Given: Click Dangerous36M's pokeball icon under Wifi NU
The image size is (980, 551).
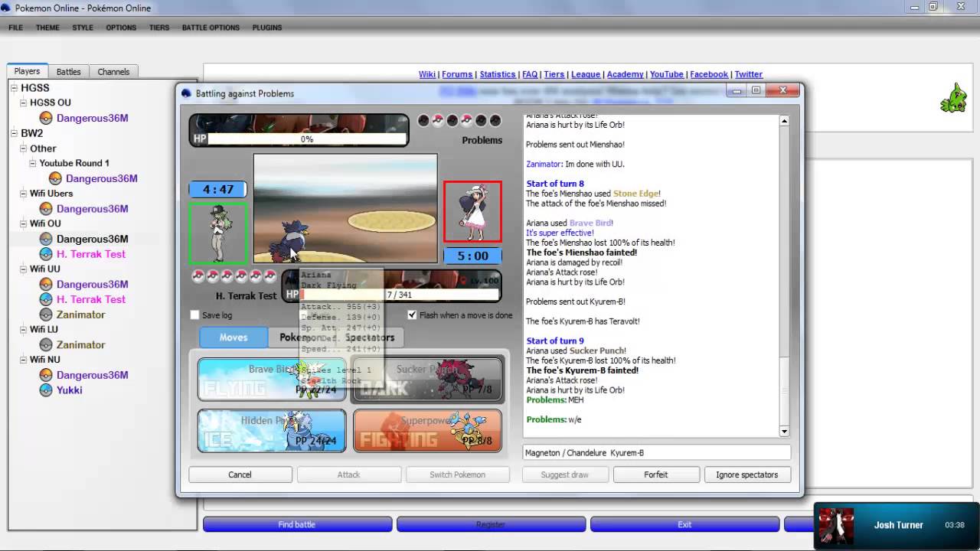Looking at the screenshot, I should pos(46,375).
